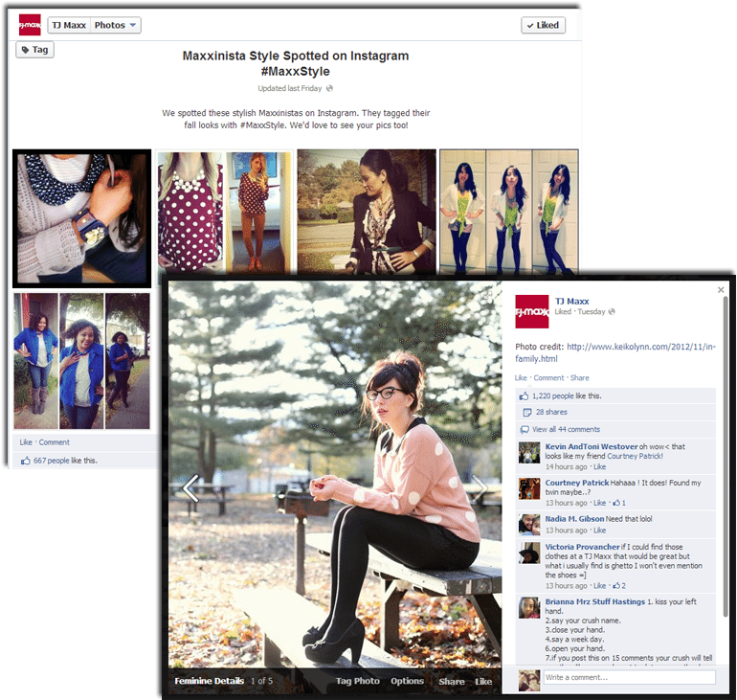Open the polka dot blouse photo thumbnail
This screenshot has width=737, height=700.
tap(224, 212)
